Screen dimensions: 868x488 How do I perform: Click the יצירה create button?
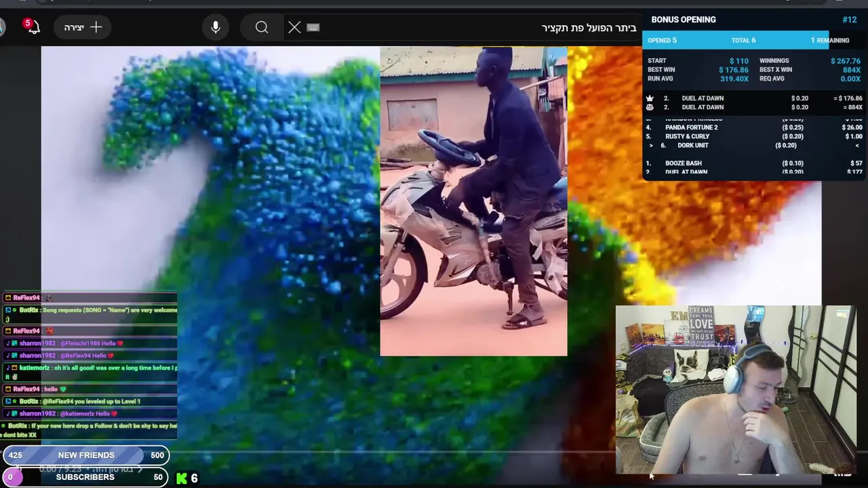pyautogui.click(x=83, y=27)
